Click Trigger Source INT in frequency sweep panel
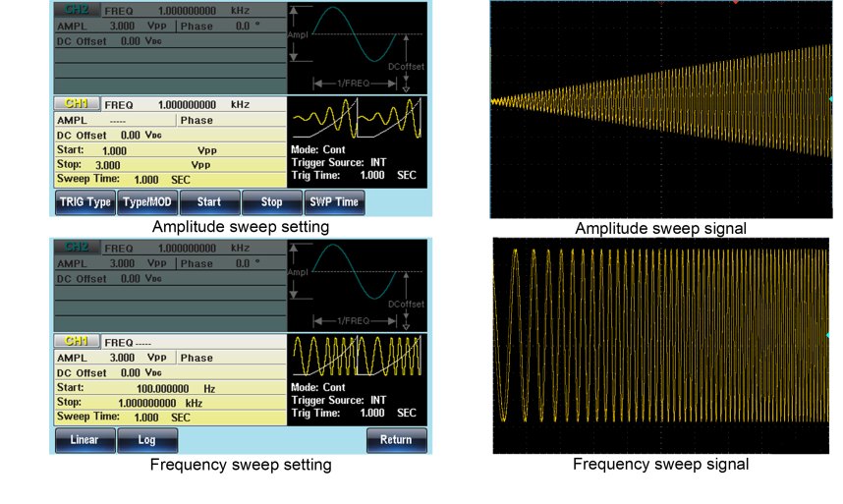Viewport: 843px width, 504px height. click(x=339, y=400)
